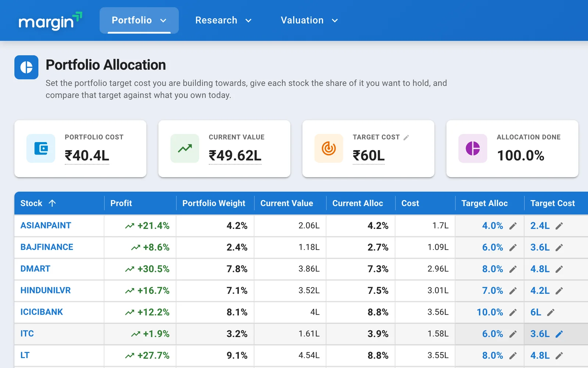Image resolution: width=588 pixels, height=368 pixels.
Task: Edit ASIANPAINT target alloc pencil icon
Action: pyautogui.click(x=513, y=226)
